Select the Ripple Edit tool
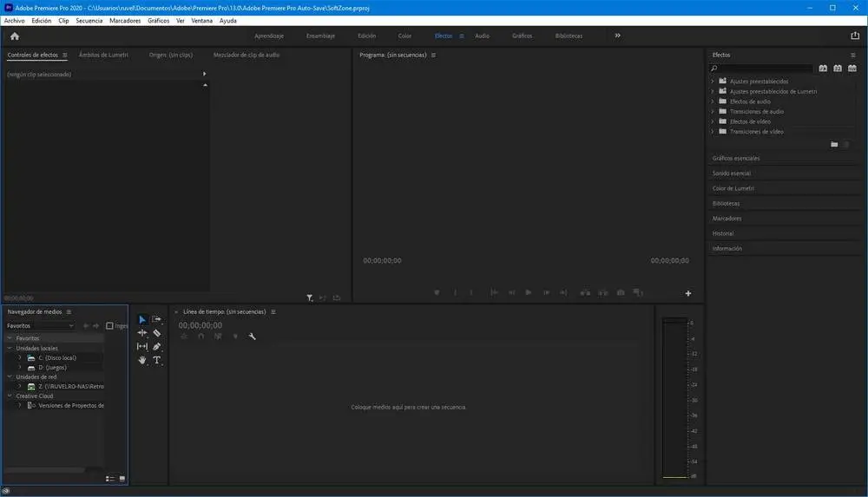This screenshot has width=868, height=497. tap(142, 332)
